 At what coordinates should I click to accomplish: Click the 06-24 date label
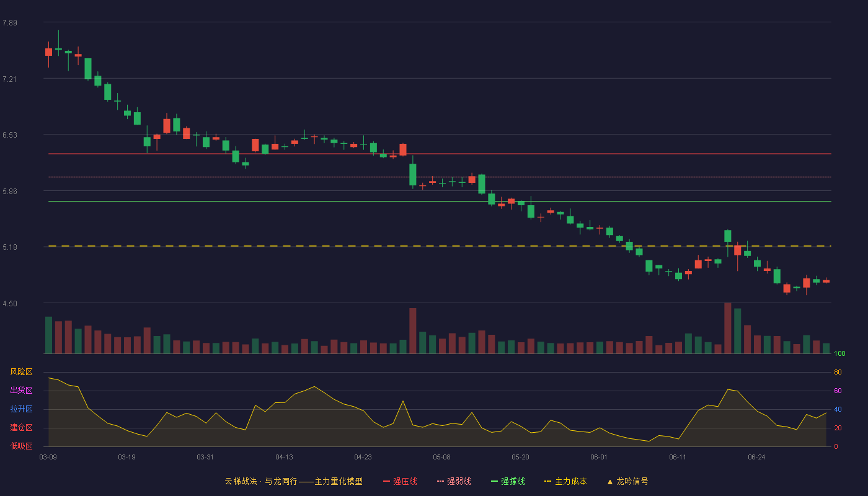click(x=756, y=457)
